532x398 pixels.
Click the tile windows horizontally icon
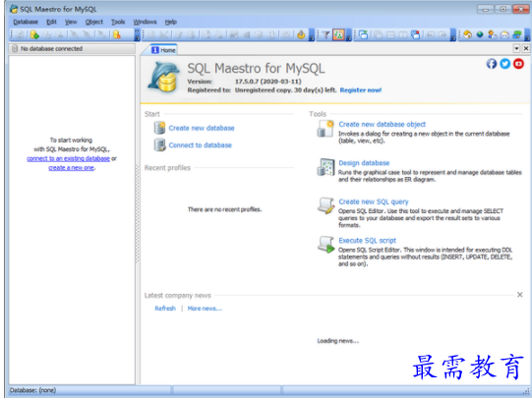[390, 34]
